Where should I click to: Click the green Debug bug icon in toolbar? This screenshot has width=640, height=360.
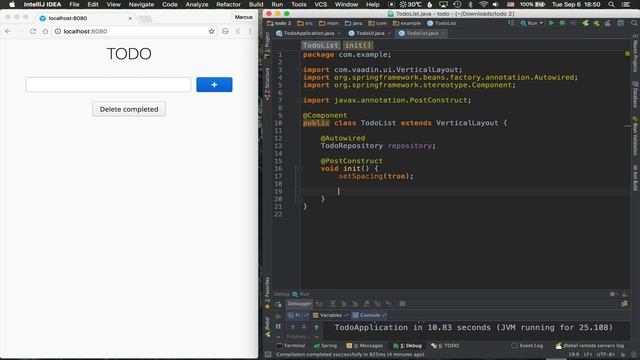click(x=562, y=23)
